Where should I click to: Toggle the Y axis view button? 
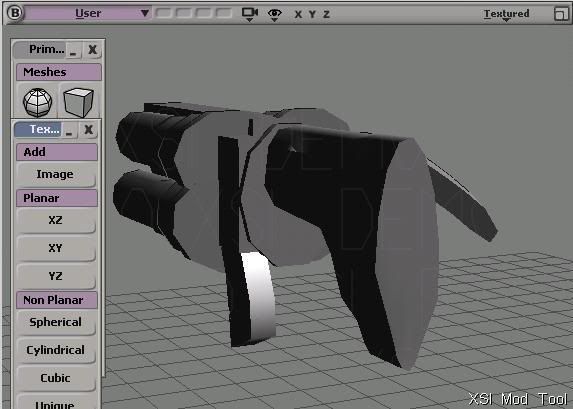pyautogui.click(x=312, y=14)
